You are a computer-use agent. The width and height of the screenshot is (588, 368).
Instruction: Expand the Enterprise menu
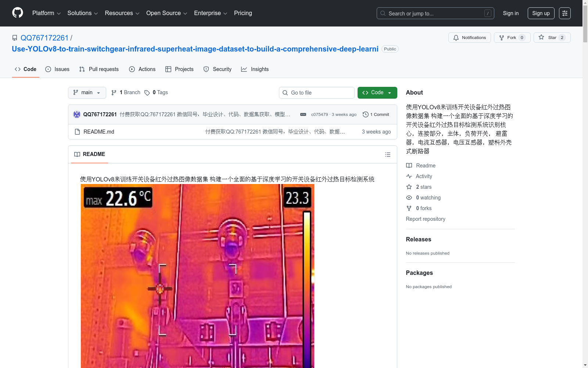tap(211, 13)
